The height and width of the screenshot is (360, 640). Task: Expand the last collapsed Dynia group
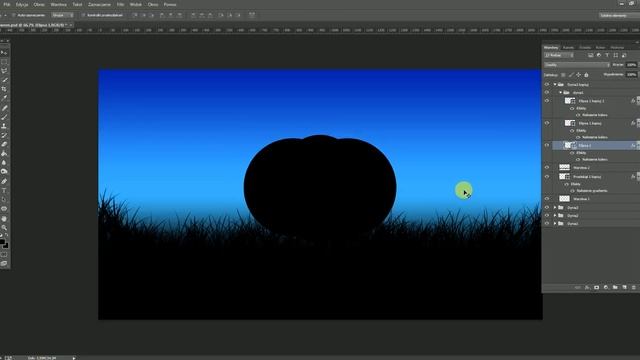[555, 224]
